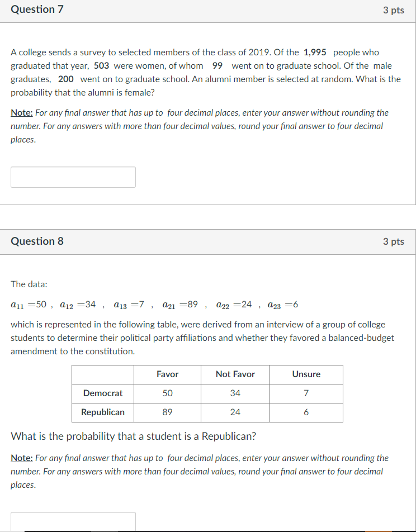
Task: Select the Unsure column header
Action: pyautogui.click(x=306, y=374)
